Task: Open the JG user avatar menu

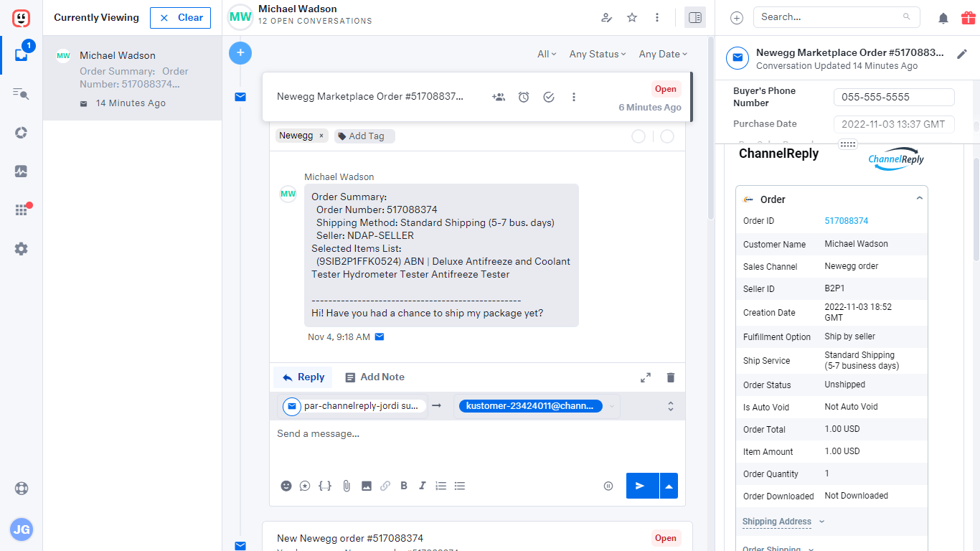Action: [x=22, y=530]
